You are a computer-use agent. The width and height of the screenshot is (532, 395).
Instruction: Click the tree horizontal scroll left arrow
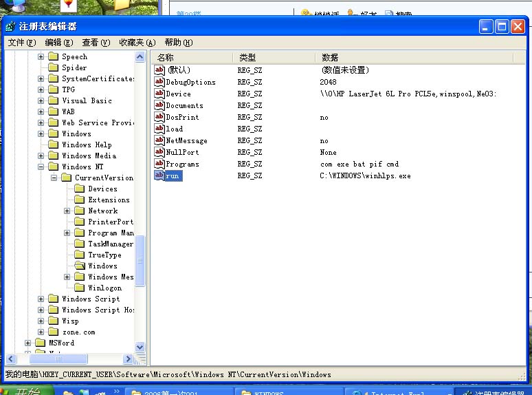click(x=11, y=359)
